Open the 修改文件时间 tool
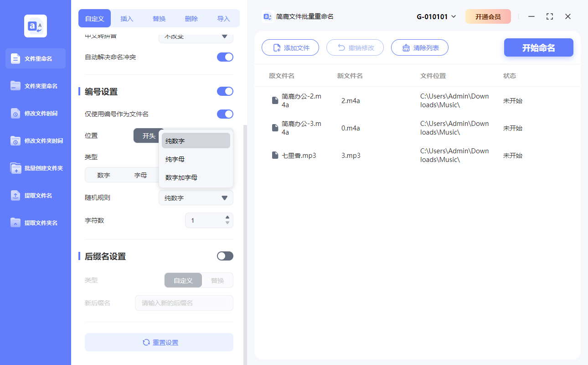This screenshot has height=365, width=588. [x=35, y=113]
